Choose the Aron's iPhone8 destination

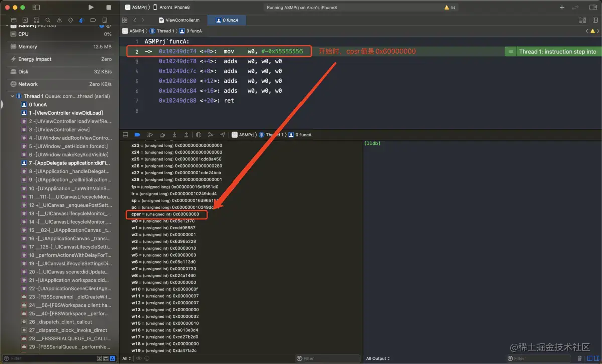[171, 7]
